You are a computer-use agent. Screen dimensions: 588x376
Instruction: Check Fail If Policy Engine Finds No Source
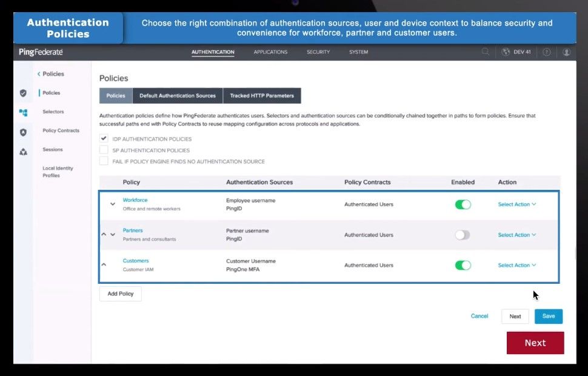pyautogui.click(x=104, y=161)
